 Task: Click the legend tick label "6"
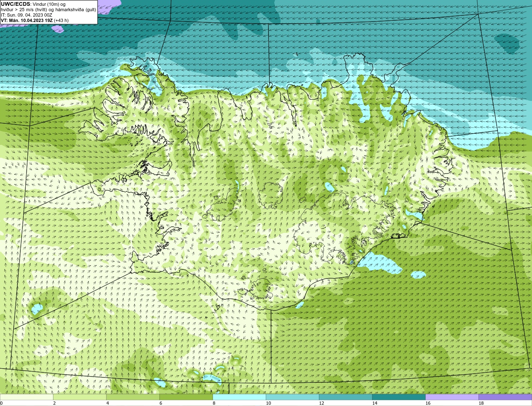point(161,403)
